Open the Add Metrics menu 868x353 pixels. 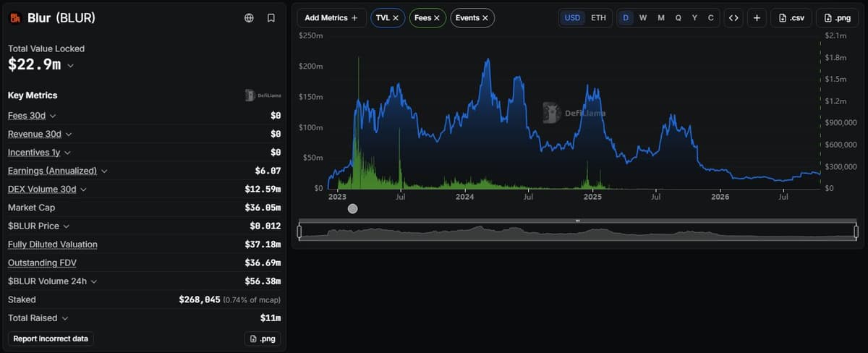331,17
